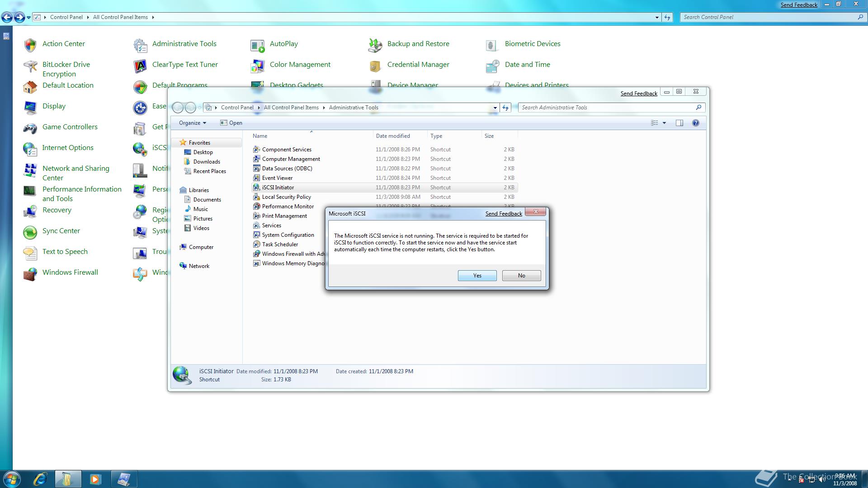
Task: Click No in the Microsoft iSCSI dialog
Action: (x=521, y=276)
